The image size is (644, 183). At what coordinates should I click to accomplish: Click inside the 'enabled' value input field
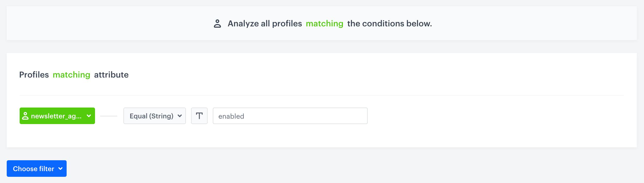click(x=290, y=116)
